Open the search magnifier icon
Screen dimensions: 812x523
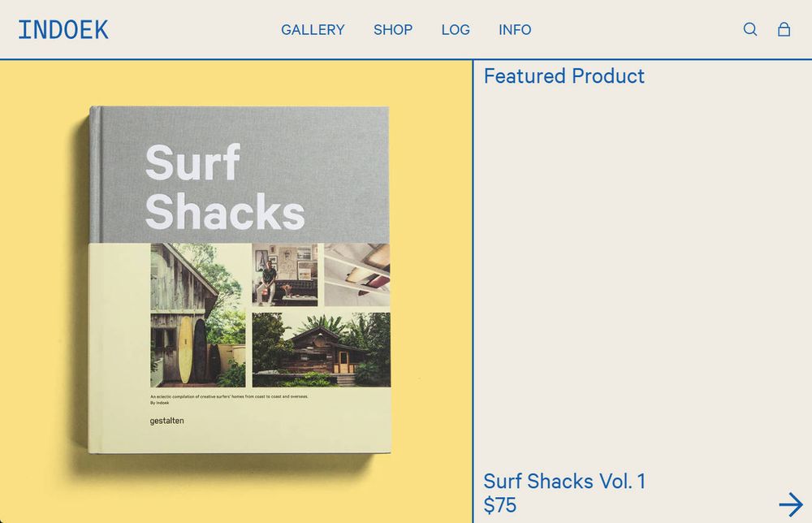coord(749,29)
